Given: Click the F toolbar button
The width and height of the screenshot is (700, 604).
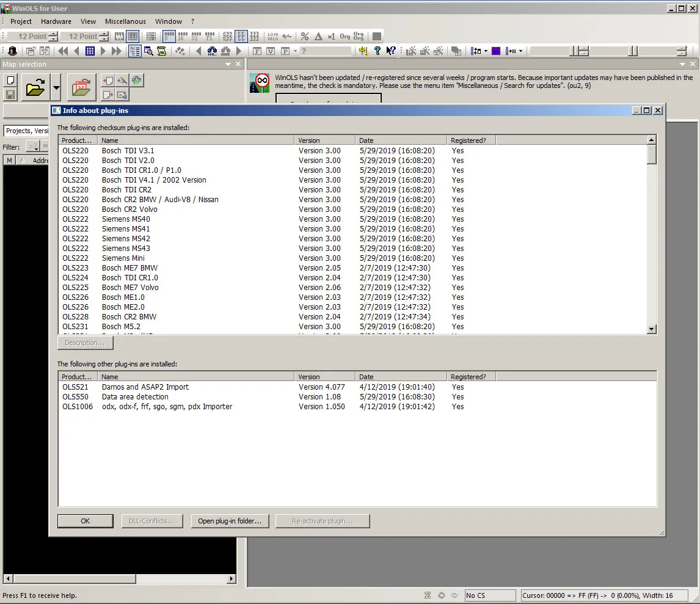Looking at the screenshot, I should [257, 51].
